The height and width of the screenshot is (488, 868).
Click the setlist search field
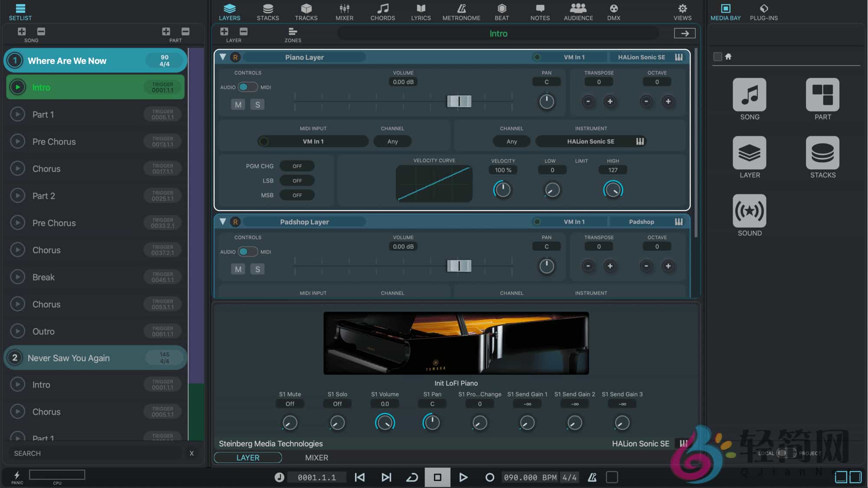click(x=95, y=453)
